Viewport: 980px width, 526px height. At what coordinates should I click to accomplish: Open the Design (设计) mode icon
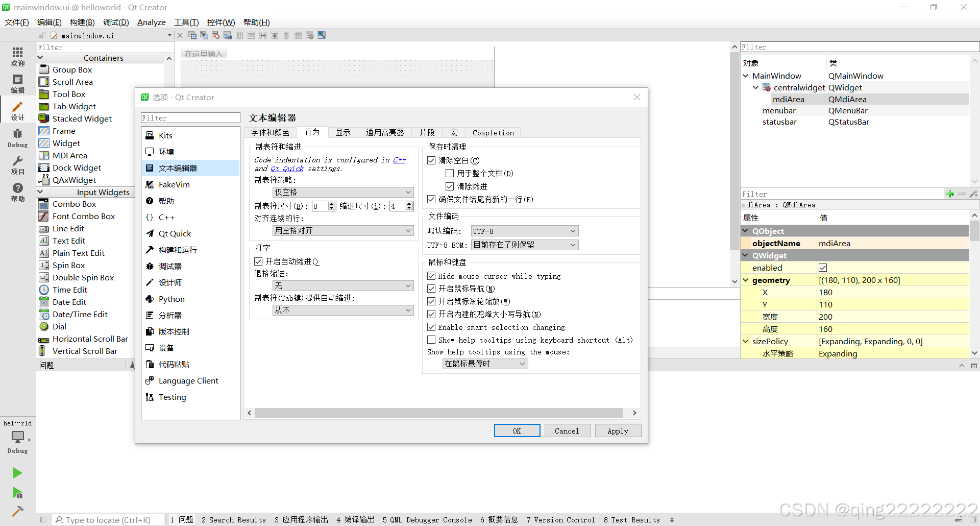[x=18, y=110]
